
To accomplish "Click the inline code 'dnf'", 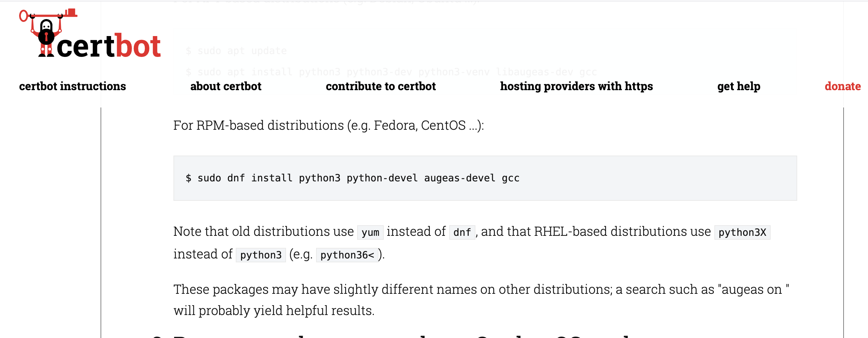I will pos(462,232).
